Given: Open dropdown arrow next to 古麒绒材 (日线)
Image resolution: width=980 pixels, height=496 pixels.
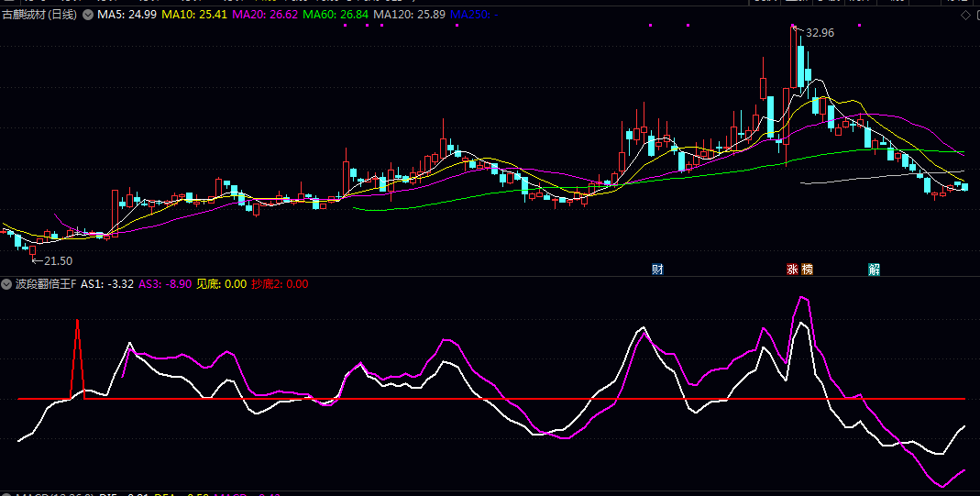Looking at the screenshot, I should (x=87, y=16).
